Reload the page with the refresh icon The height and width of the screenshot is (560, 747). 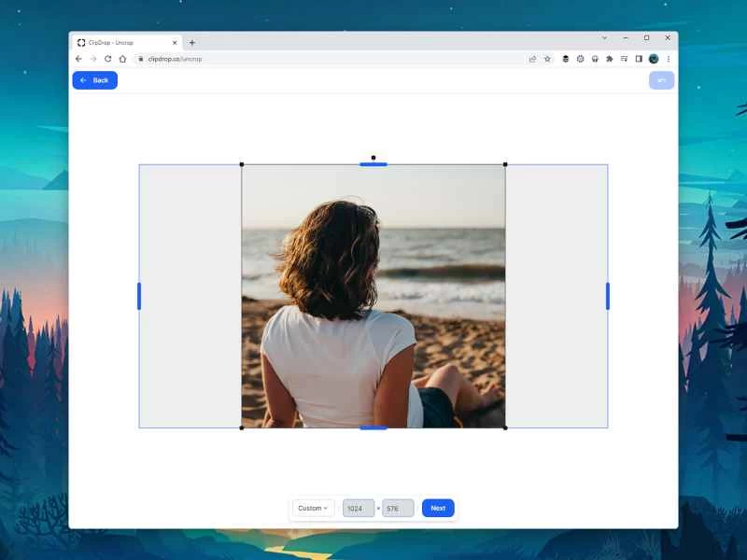107,58
